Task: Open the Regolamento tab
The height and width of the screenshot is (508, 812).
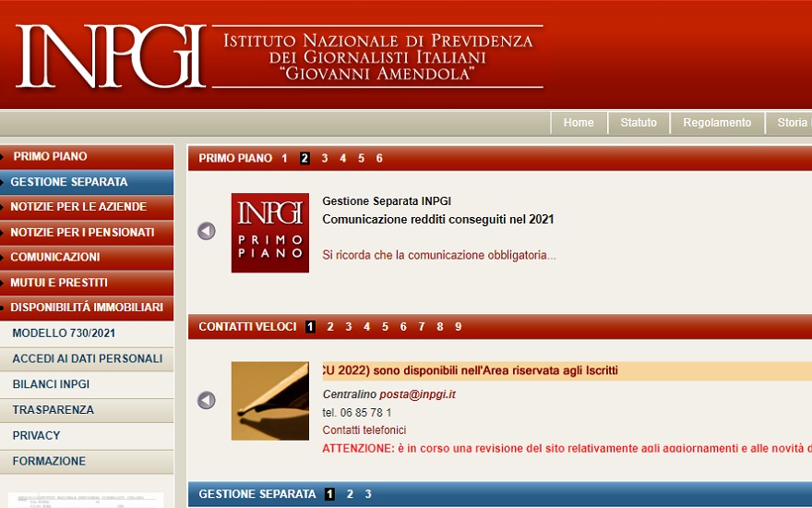Action: pos(717,123)
